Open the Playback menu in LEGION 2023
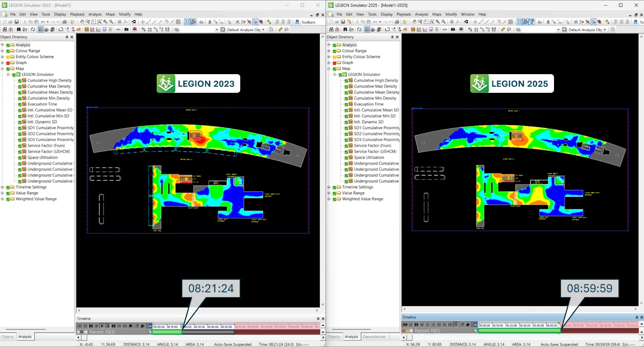The width and height of the screenshot is (644, 347). tap(77, 14)
